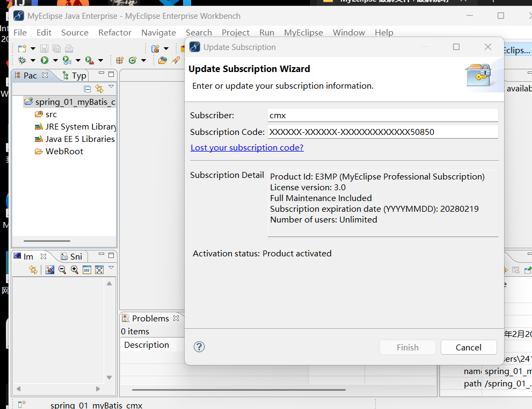Viewport: 532px width, 409px height.
Task: Select the WebRoot folder
Action: (x=59, y=151)
